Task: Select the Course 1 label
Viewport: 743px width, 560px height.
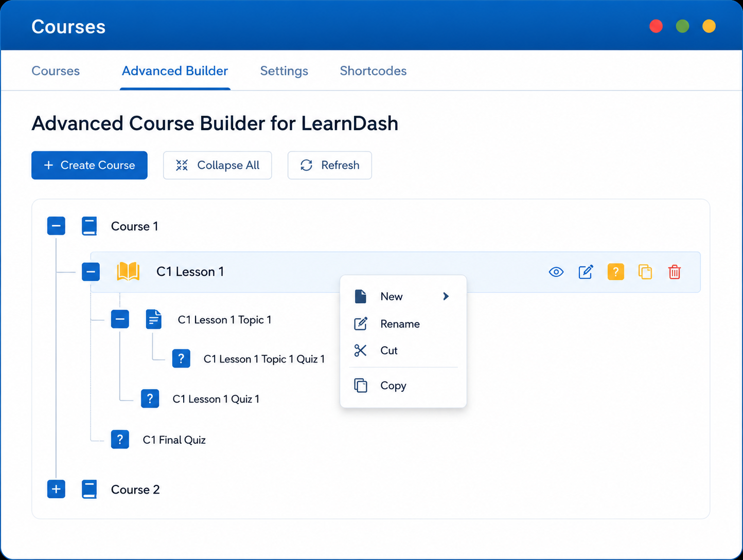Action: (135, 226)
